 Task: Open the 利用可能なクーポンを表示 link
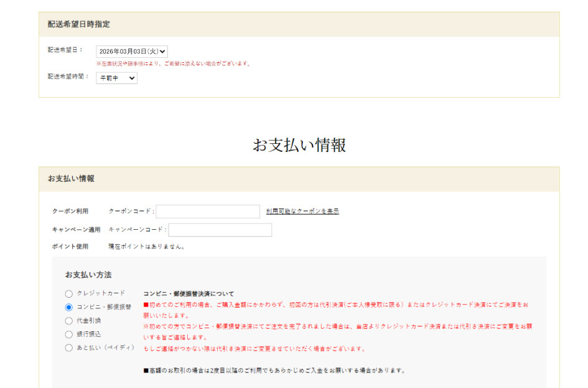click(302, 212)
